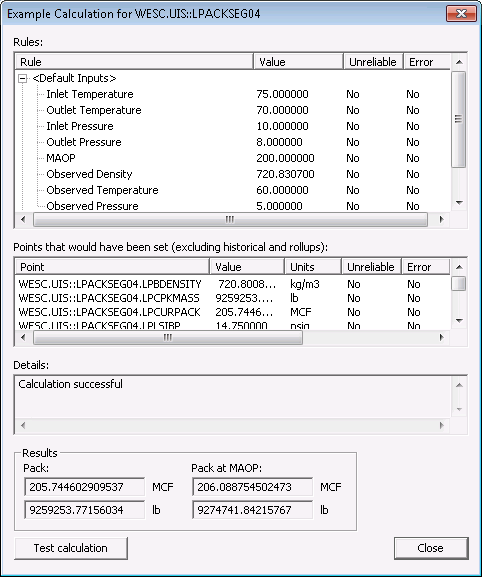The image size is (482, 577).
Task: Click the kg/m3 units cell
Action: 305,284
